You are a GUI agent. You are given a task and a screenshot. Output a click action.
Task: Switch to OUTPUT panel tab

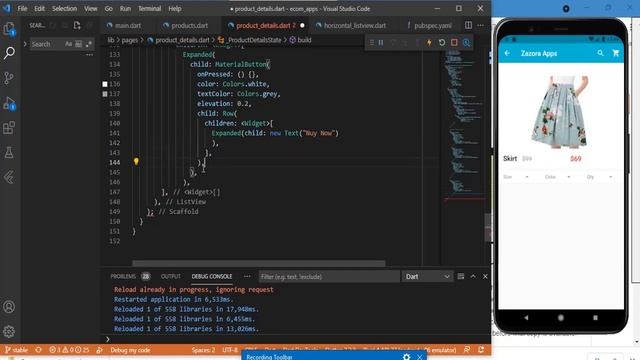[x=171, y=276]
